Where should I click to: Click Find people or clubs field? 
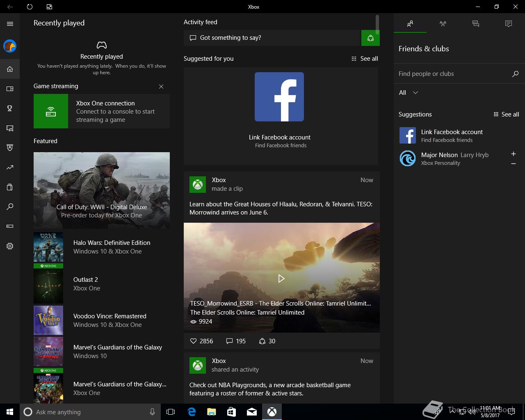click(x=453, y=74)
